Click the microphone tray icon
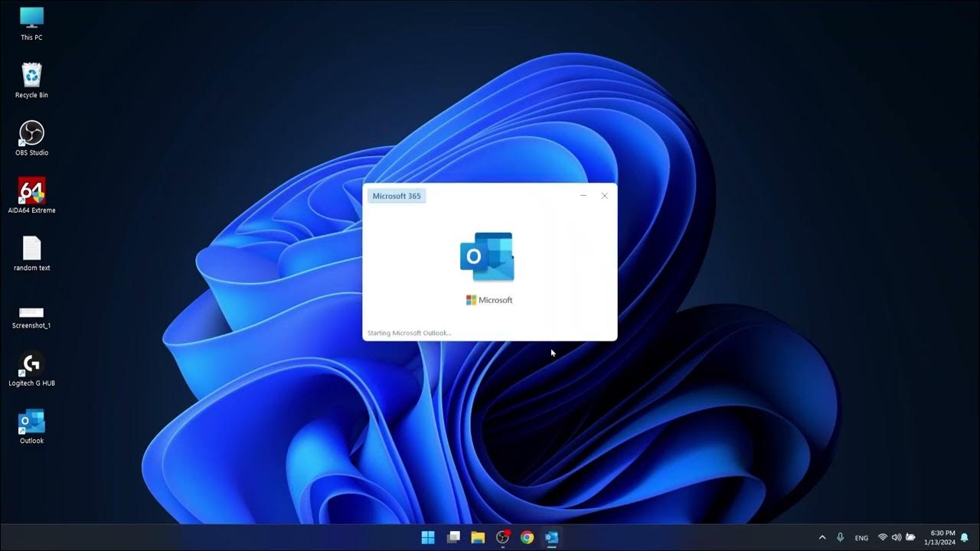The width and height of the screenshot is (980, 551). [841, 537]
